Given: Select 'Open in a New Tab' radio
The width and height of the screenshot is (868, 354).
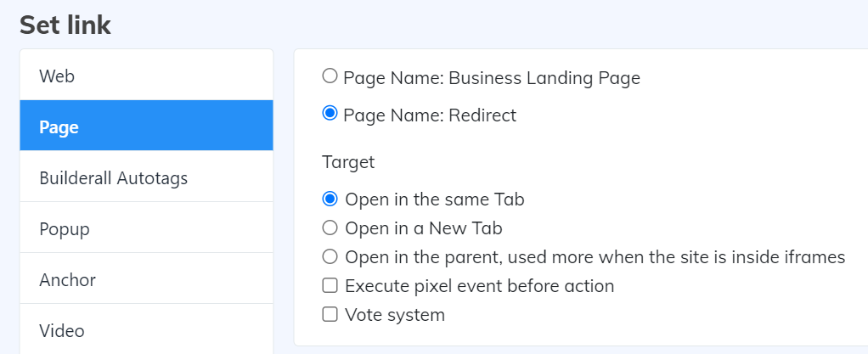Looking at the screenshot, I should click(330, 228).
